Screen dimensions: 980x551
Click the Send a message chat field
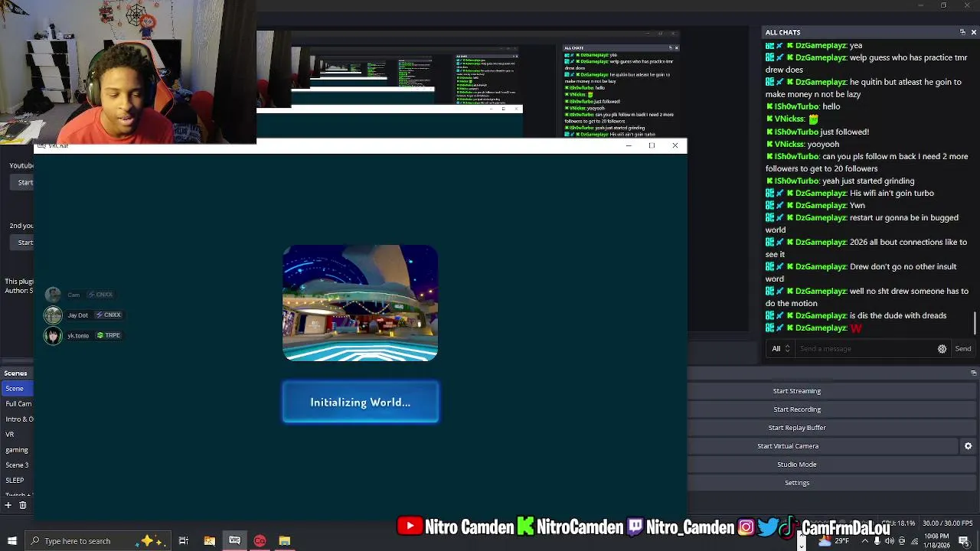[865, 349]
